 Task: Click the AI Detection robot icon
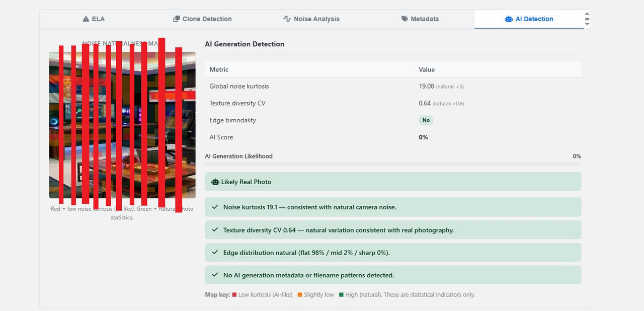(509, 19)
